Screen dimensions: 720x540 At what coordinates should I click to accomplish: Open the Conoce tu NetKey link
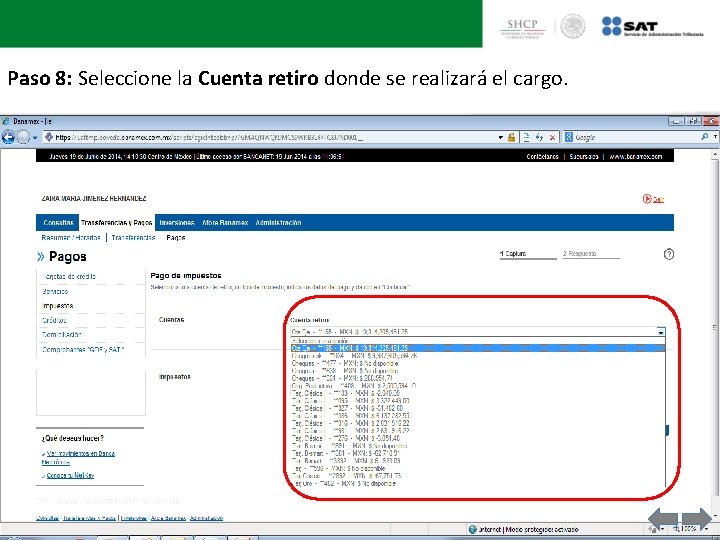click(x=70, y=476)
